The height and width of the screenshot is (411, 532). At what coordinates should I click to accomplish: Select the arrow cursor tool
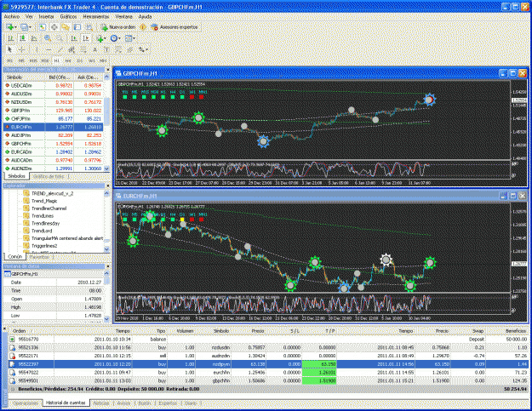tap(10, 49)
